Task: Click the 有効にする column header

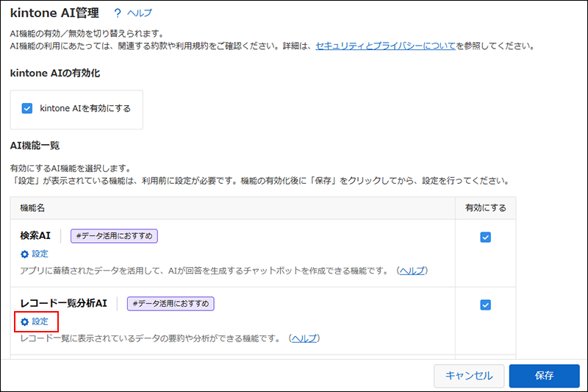Action: click(x=486, y=208)
